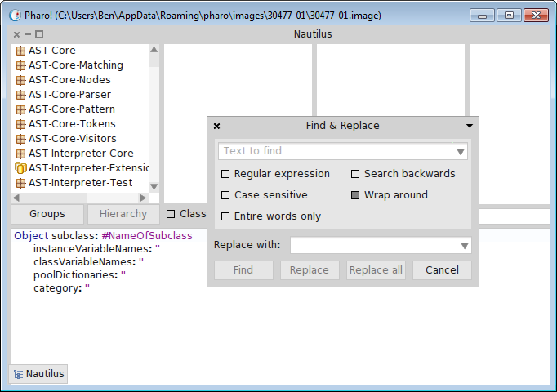
Task: Maximize the Pharo window
Action: pyautogui.click(x=509, y=16)
